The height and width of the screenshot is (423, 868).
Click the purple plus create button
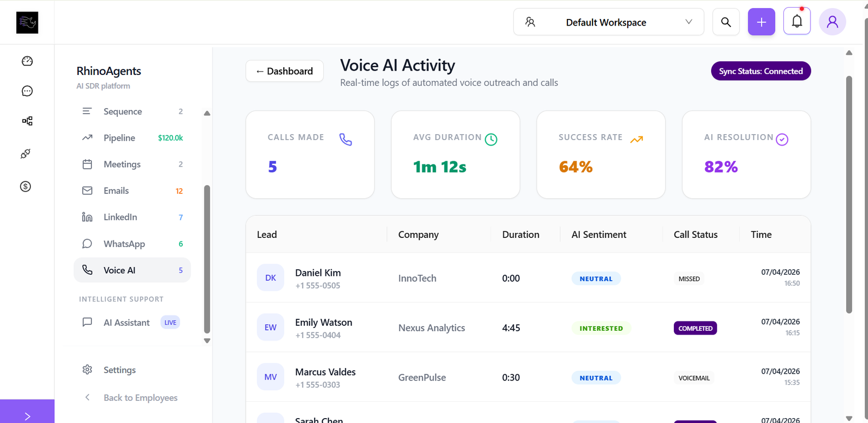tap(762, 22)
